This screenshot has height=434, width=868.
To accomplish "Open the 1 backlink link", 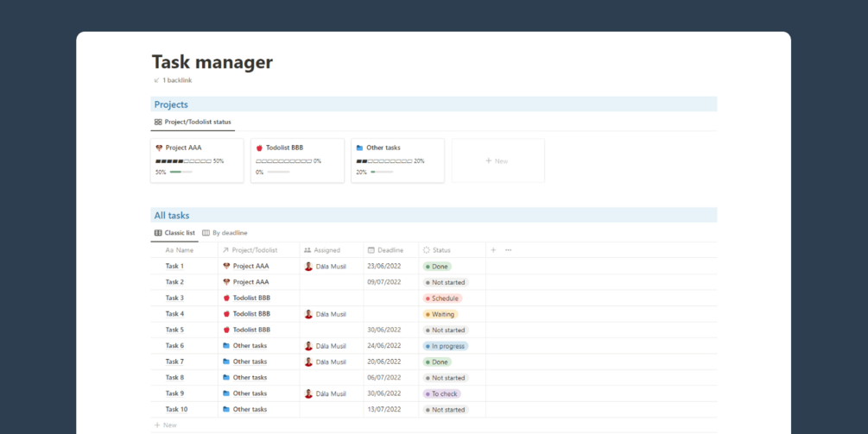I will [x=173, y=80].
